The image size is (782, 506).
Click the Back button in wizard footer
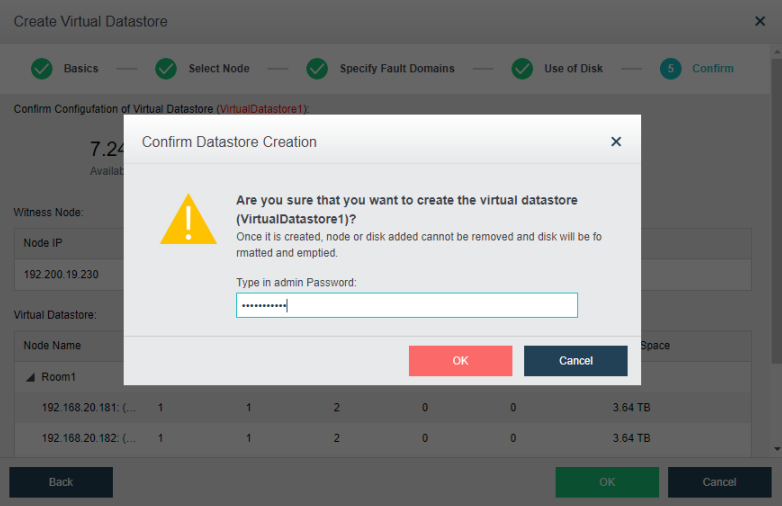pyautogui.click(x=61, y=482)
